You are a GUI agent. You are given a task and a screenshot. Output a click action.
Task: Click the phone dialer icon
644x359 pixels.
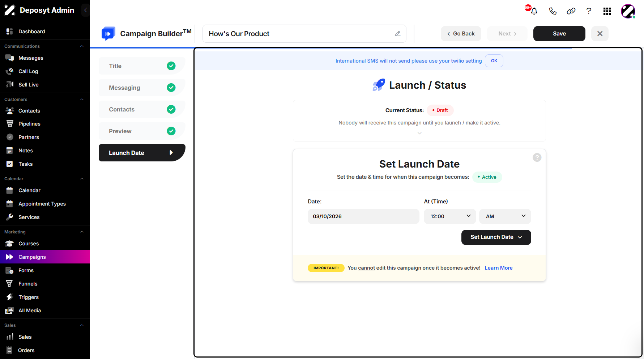click(x=553, y=11)
